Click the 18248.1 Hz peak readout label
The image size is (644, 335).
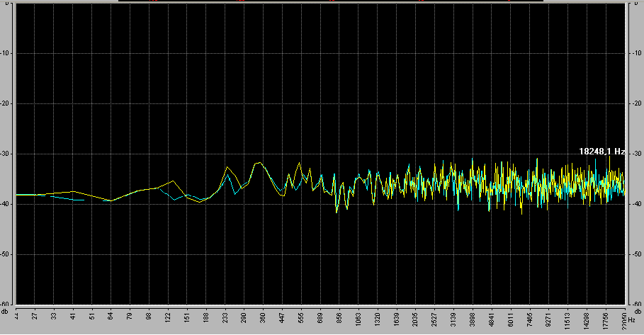pos(601,151)
